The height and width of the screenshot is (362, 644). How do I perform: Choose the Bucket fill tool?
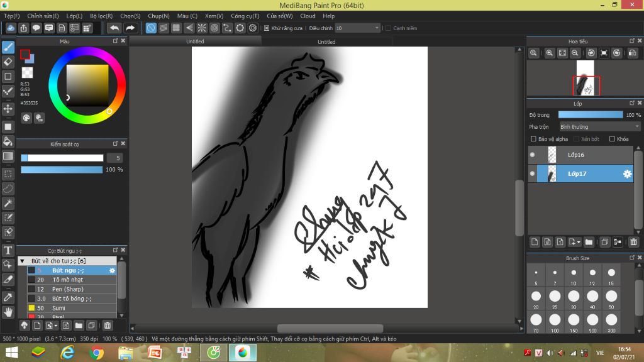[8, 141]
